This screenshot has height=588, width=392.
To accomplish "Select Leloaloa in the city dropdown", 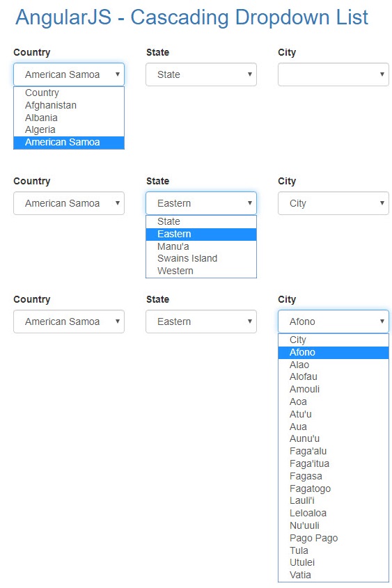I will point(333,513).
